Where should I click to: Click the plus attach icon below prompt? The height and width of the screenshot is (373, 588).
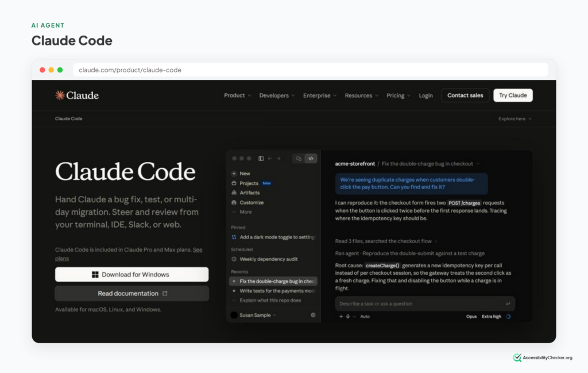[341, 316]
